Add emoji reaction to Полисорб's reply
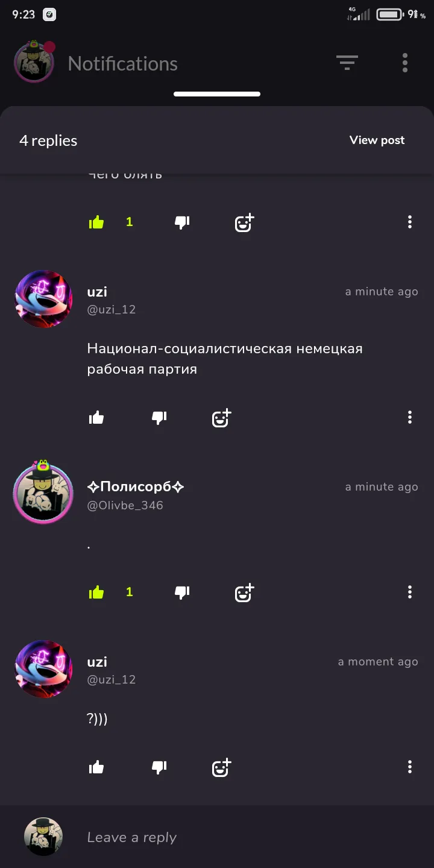This screenshot has width=434, height=868. [244, 593]
